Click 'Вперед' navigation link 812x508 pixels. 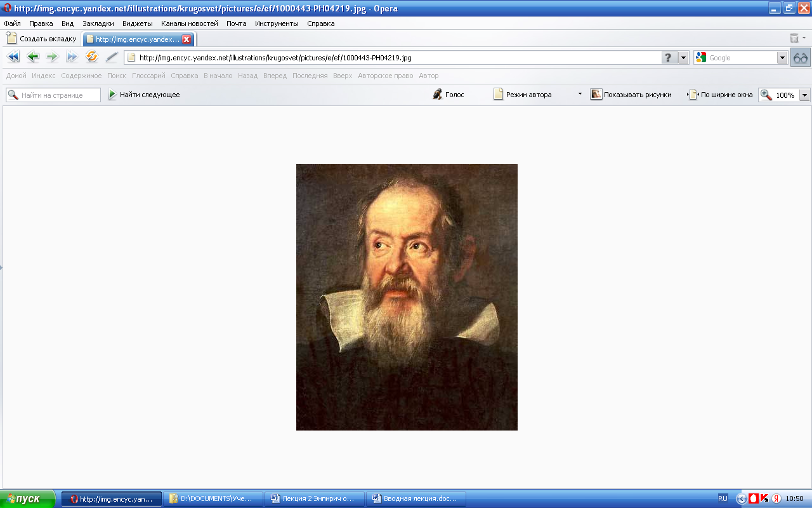coord(275,76)
